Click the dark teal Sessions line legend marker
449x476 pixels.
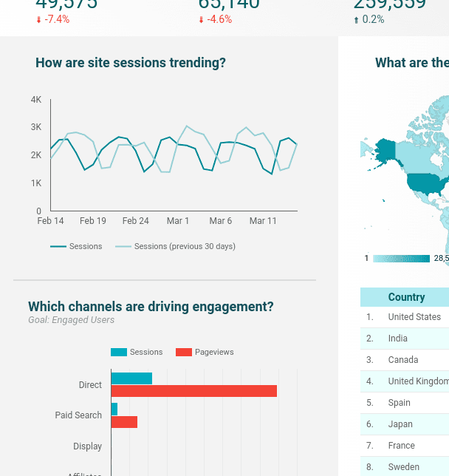58,246
